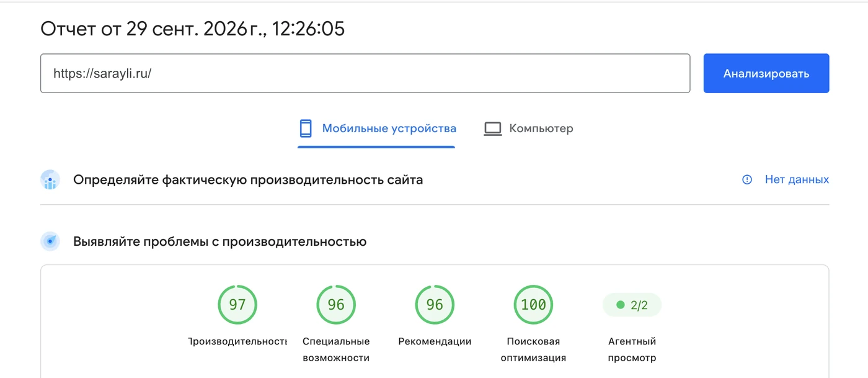
Task: Click the blue Анализировать button
Action: click(766, 73)
